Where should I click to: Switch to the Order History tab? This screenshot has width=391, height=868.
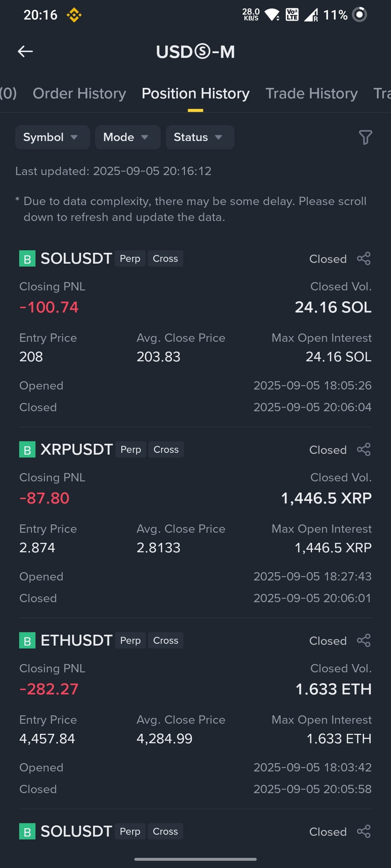tap(79, 94)
